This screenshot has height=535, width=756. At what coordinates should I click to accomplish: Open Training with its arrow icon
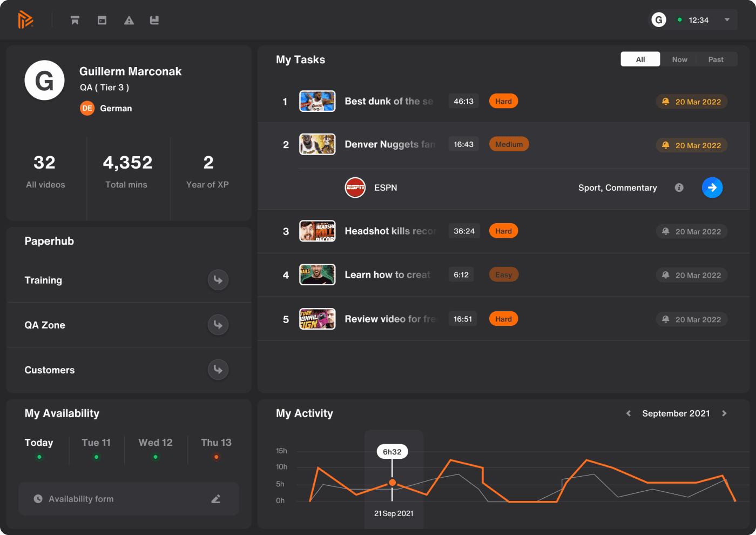pos(218,280)
